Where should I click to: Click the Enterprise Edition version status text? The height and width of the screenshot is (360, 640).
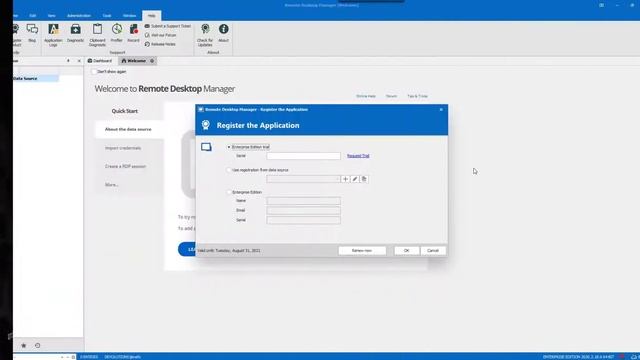click(578, 357)
